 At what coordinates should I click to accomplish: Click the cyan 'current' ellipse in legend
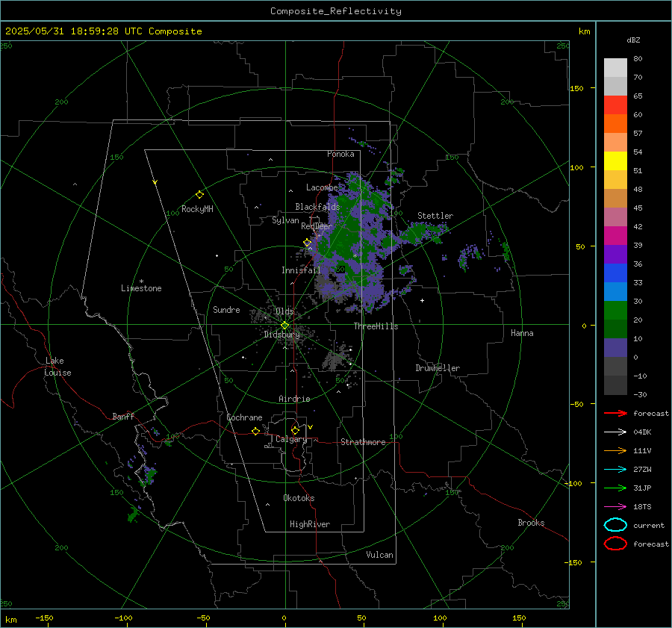[615, 525]
